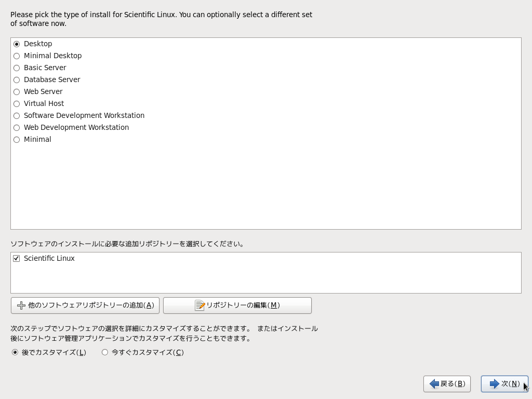Viewport: 532px width, 399px height.
Task: Select 後でカスタマイズ(L) radio button
Action: pyautogui.click(x=15, y=352)
